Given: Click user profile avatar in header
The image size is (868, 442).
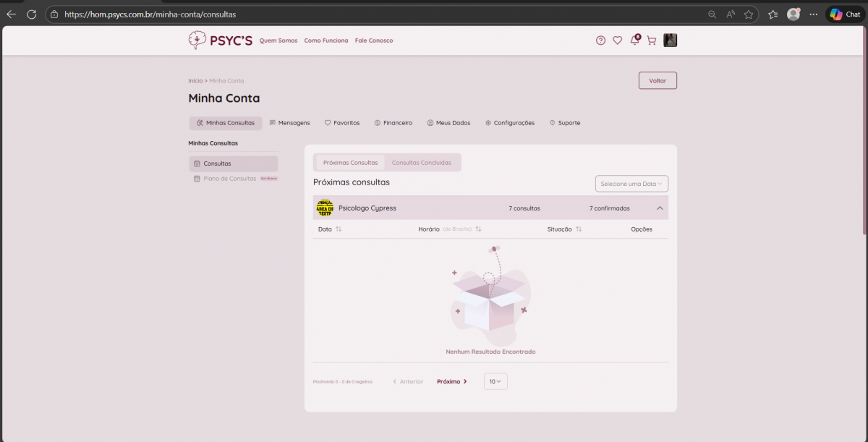Looking at the screenshot, I should [x=671, y=41].
